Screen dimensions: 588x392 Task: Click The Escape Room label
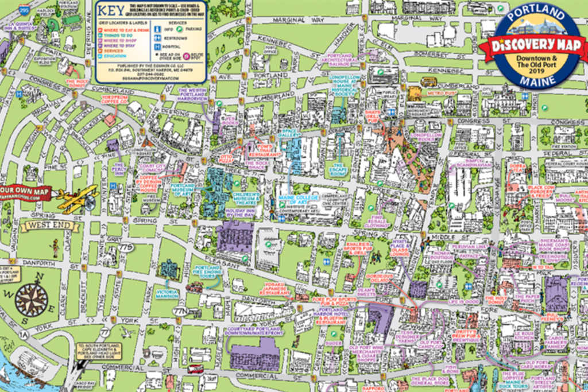point(338,170)
